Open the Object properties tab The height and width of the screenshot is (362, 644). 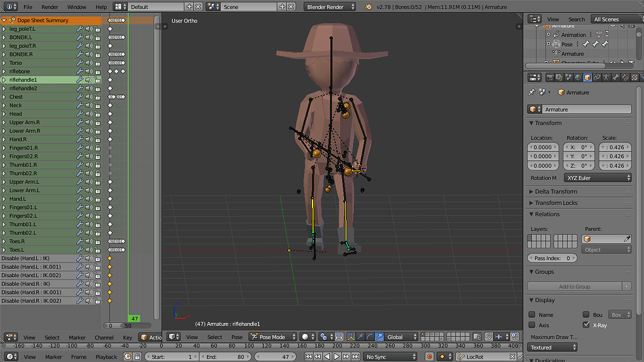[x=587, y=77]
